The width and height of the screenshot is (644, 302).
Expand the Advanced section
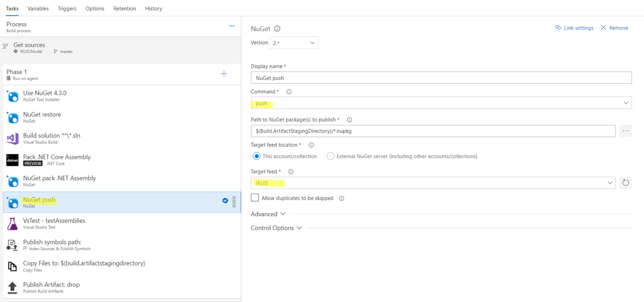point(268,214)
